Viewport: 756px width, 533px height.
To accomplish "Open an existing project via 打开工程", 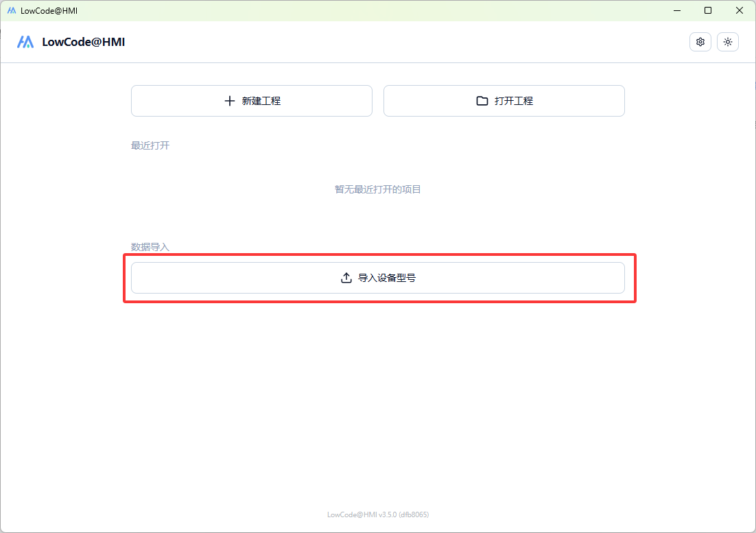I will pyautogui.click(x=504, y=101).
